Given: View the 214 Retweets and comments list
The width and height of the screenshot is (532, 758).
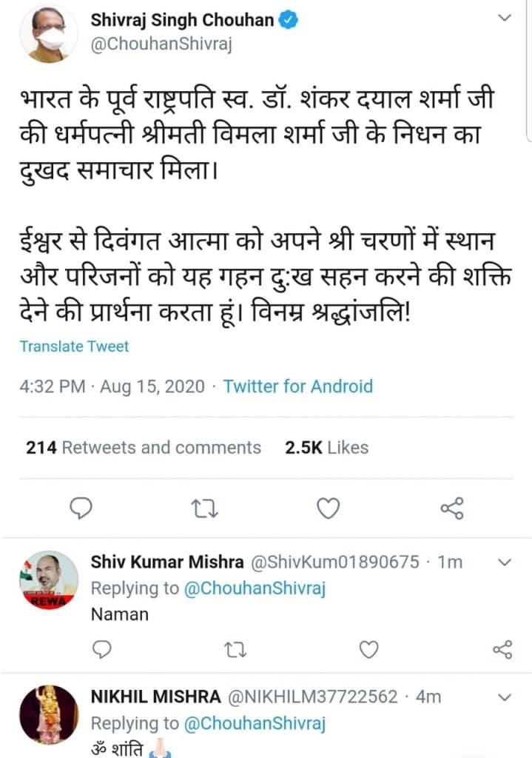Looking at the screenshot, I should point(144,447).
